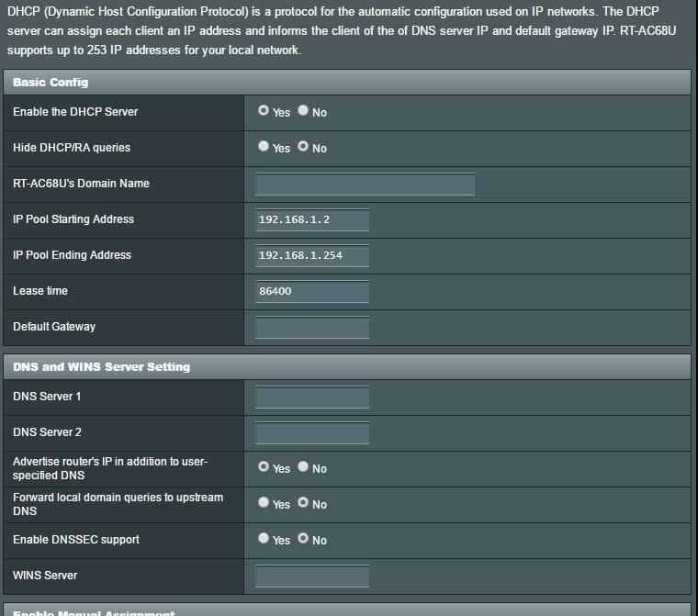The image size is (698, 616).
Task: Click the IP Pool Ending Address field
Action: pos(312,255)
